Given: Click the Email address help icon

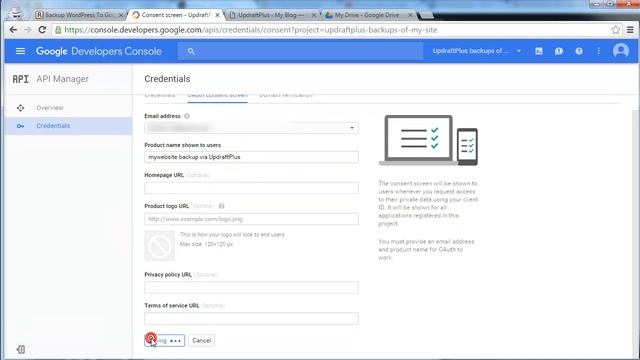Looking at the screenshot, I should tap(187, 116).
